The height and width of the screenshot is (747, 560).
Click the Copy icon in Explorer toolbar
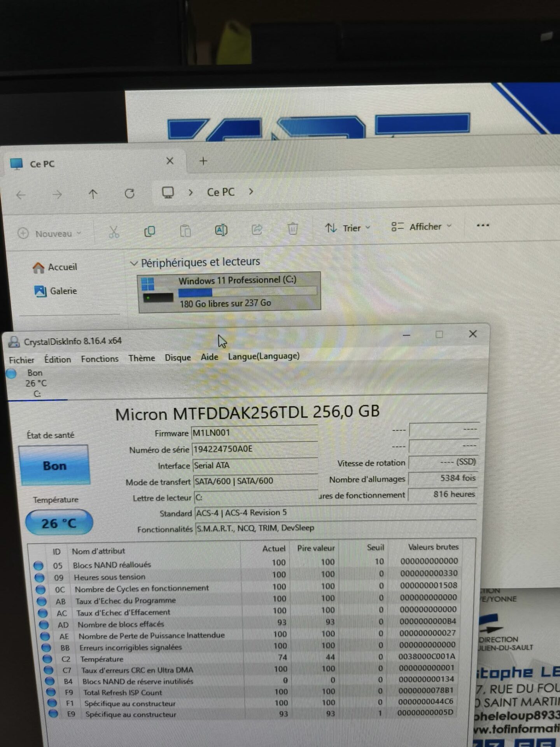point(150,231)
